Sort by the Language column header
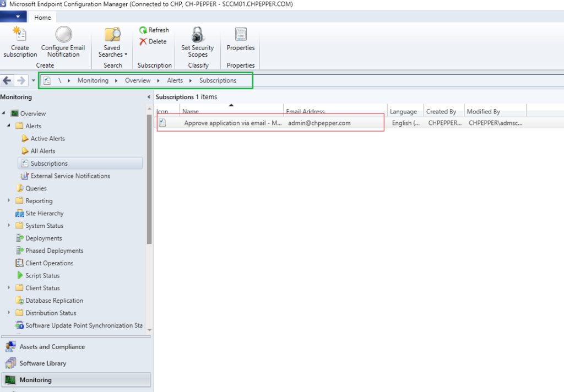This screenshot has width=564, height=392. pyautogui.click(x=405, y=111)
